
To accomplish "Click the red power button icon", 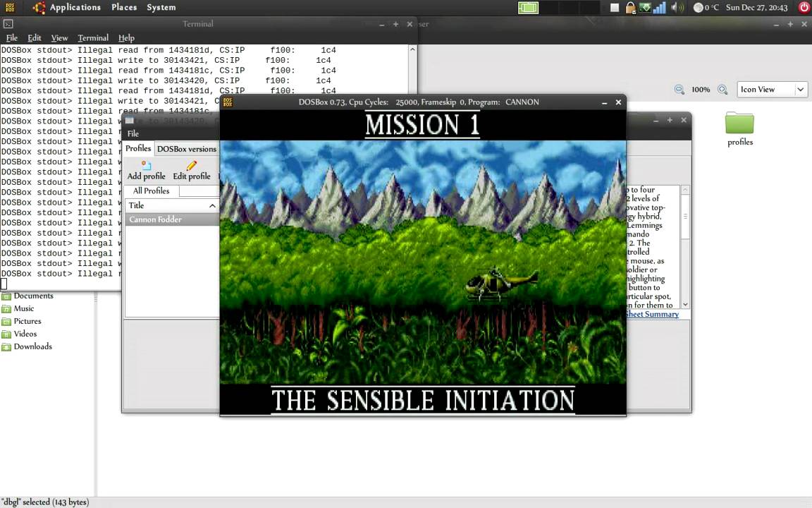I will (x=804, y=7).
